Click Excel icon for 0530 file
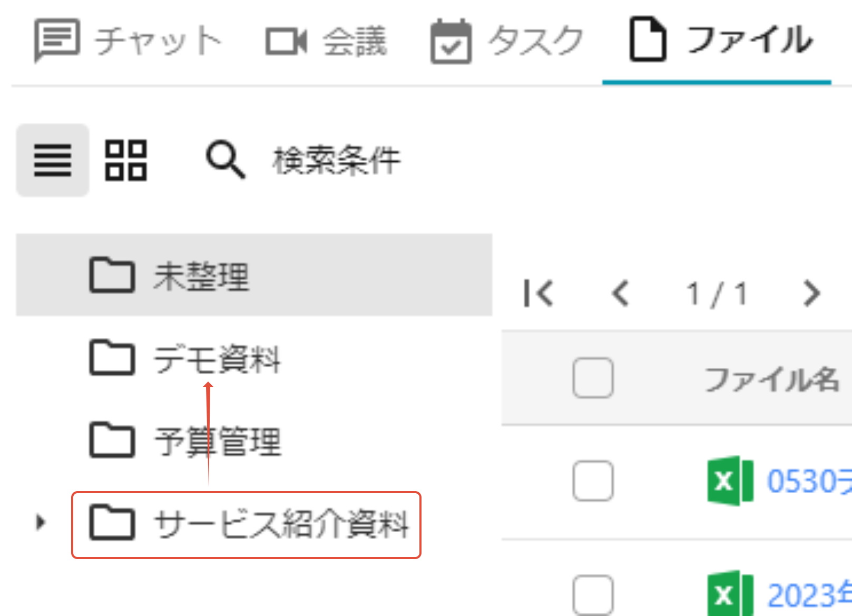 [730, 481]
